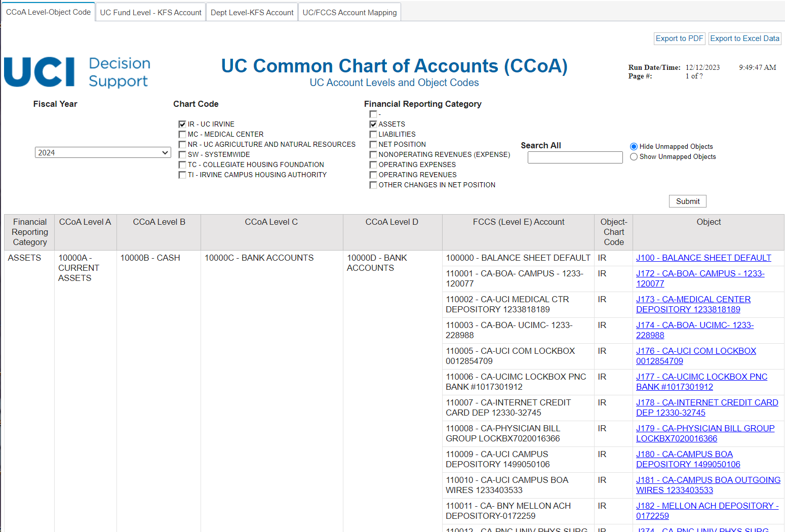The width and height of the screenshot is (785, 532).
Task: Check the NET POSITION checkbox
Action: [373, 145]
